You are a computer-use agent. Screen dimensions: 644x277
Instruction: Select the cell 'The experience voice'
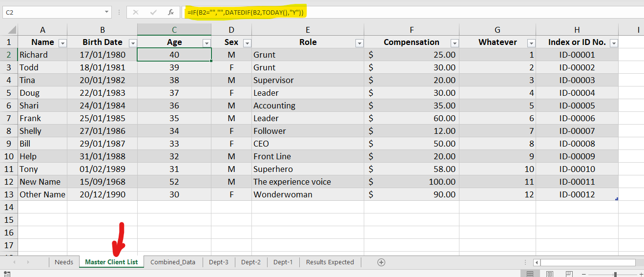coord(308,182)
